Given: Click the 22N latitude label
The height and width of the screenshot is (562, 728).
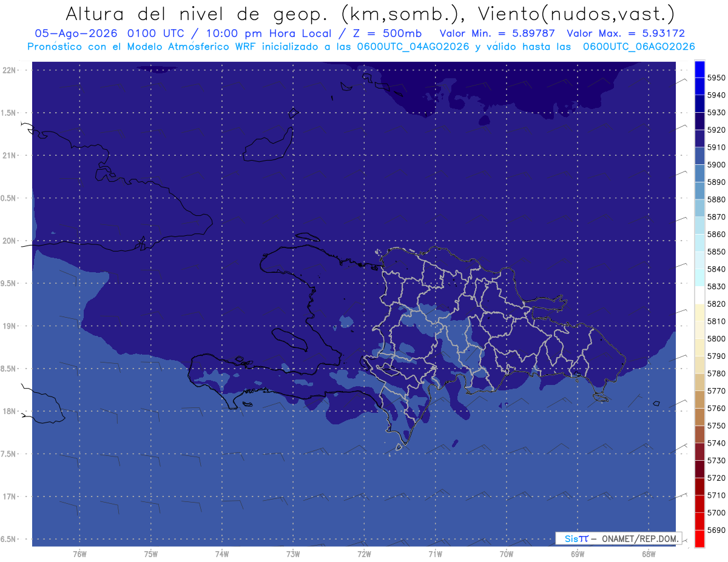Looking at the screenshot, I should (9, 70).
